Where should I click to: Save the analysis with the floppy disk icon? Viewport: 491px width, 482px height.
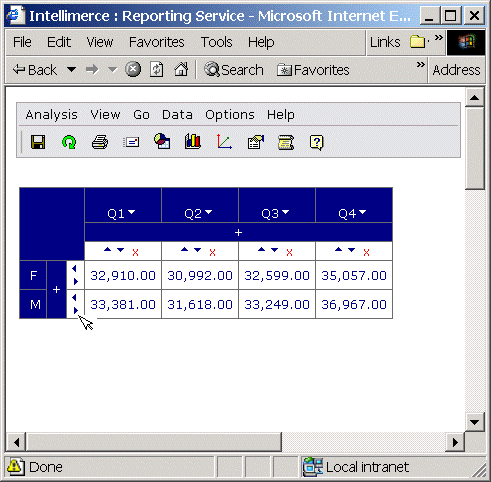[38, 142]
